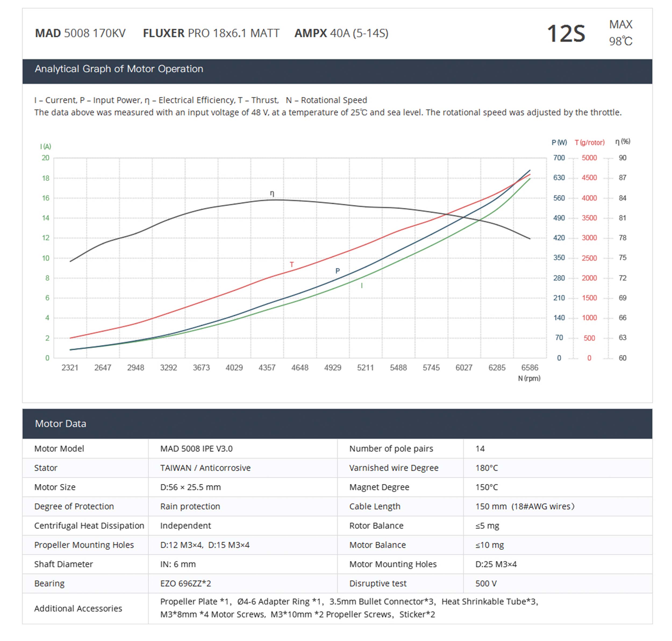Click the FLUXER PRO 18x6.1 MATT text

coord(211,33)
